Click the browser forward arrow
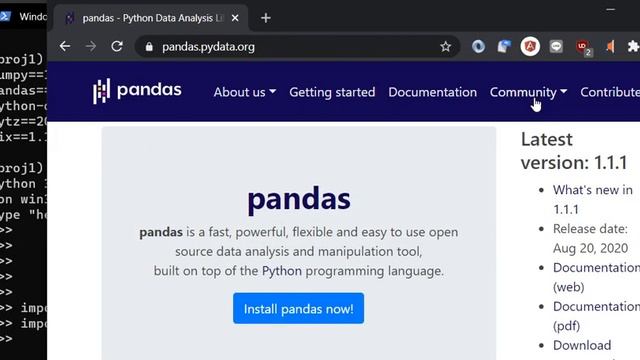 pyautogui.click(x=91, y=47)
